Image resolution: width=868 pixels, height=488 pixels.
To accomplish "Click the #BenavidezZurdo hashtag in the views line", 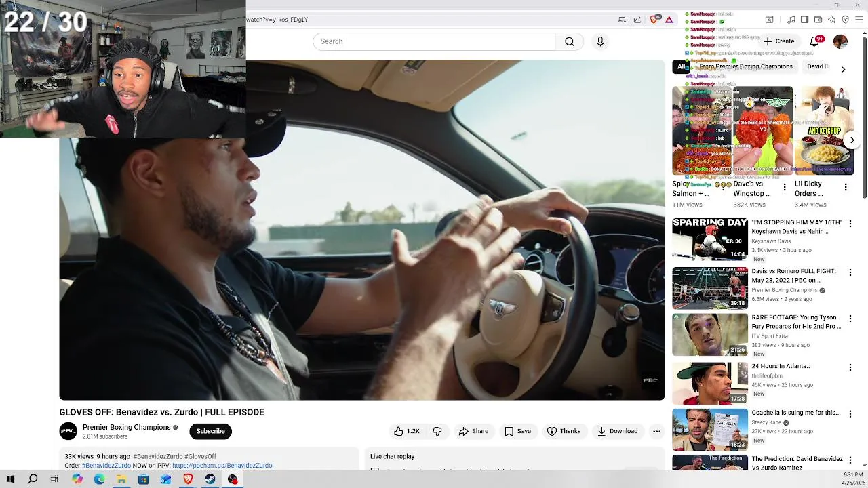I will [x=158, y=457].
